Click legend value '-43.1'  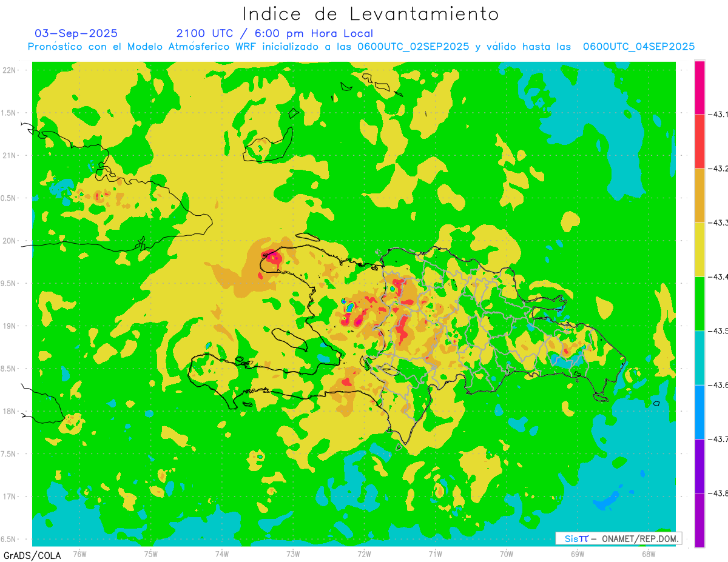point(718,114)
